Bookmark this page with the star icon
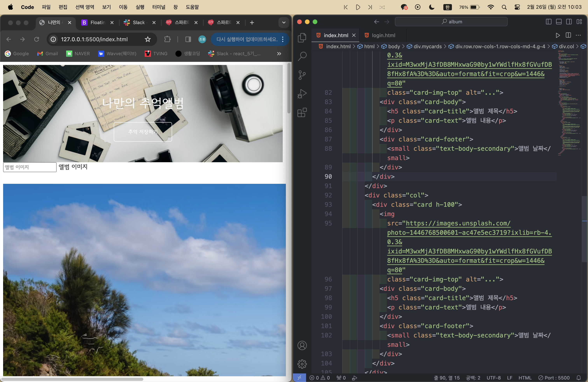588x382 pixels. click(x=148, y=39)
